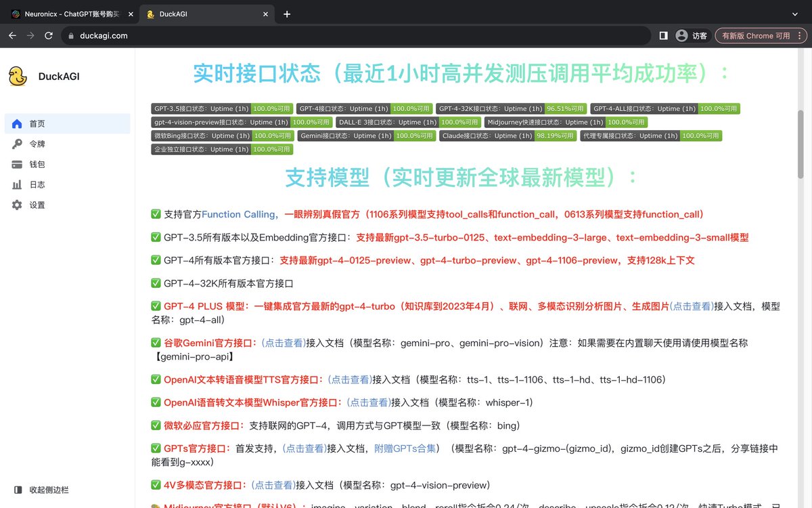This screenshot has width=812, height=508.
Task: Click the gpt-4-vision-preview接口状态 badge
Action: pos(242,122)
